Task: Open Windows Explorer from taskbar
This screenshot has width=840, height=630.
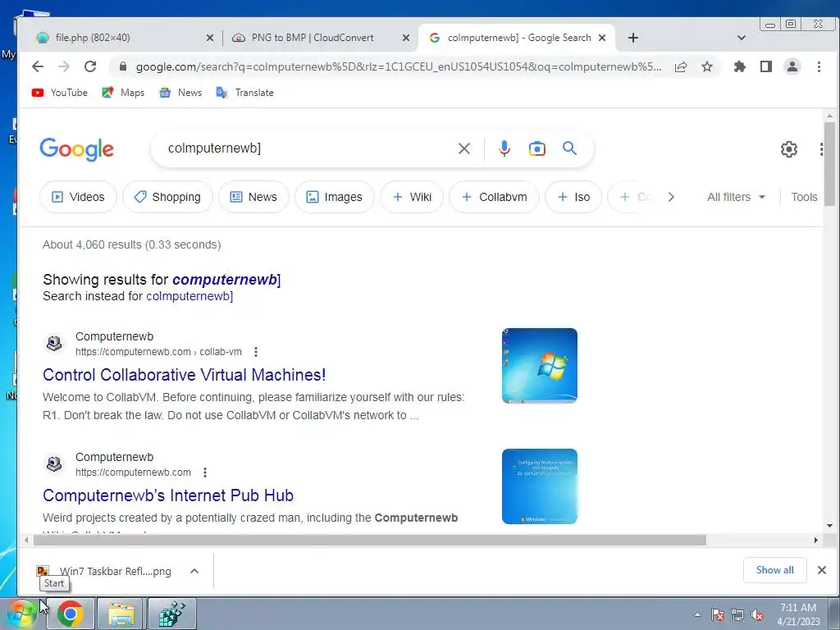Action: point(121,614)
